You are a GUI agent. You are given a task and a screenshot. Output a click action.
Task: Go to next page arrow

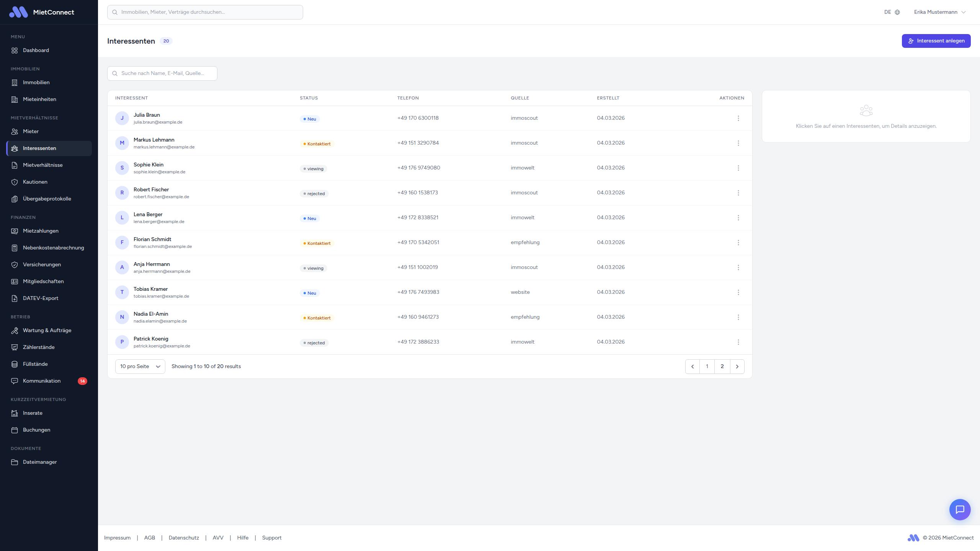737,367
